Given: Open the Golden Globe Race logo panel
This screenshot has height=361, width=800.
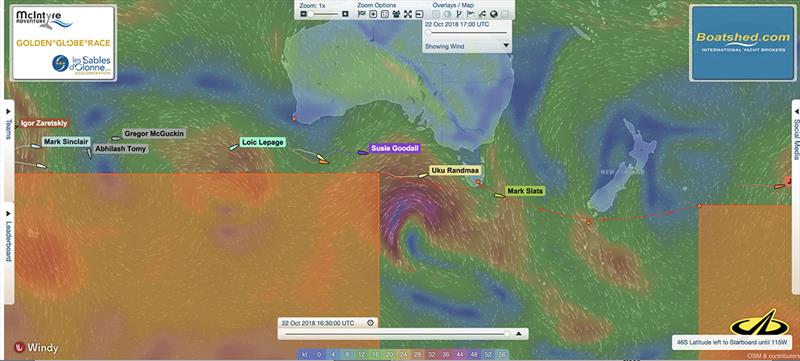Looking at the screenshot, I should (64, 43).
